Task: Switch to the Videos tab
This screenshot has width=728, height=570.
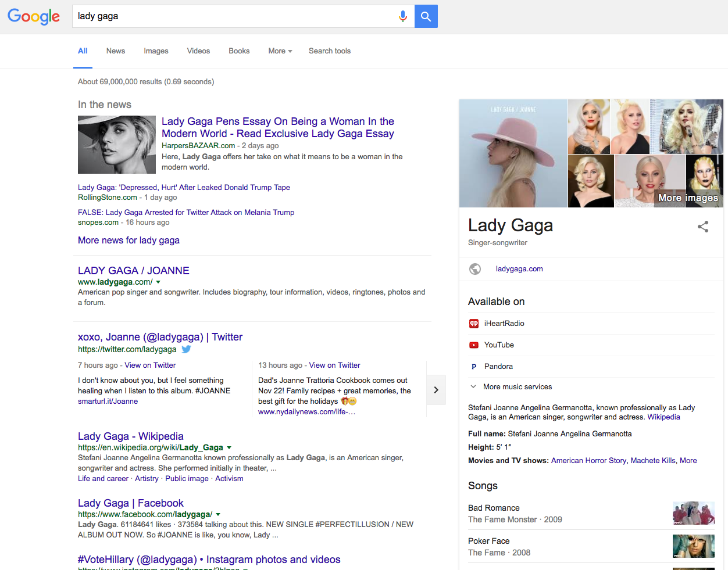Action: tap(198, 51)
